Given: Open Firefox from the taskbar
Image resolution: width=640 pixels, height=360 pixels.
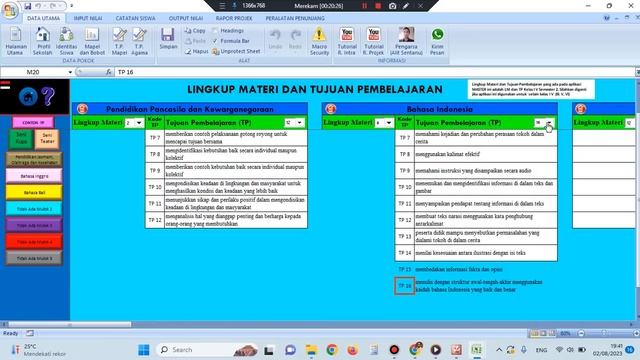Looking at the screenshot, I should [x=353, y=350].
